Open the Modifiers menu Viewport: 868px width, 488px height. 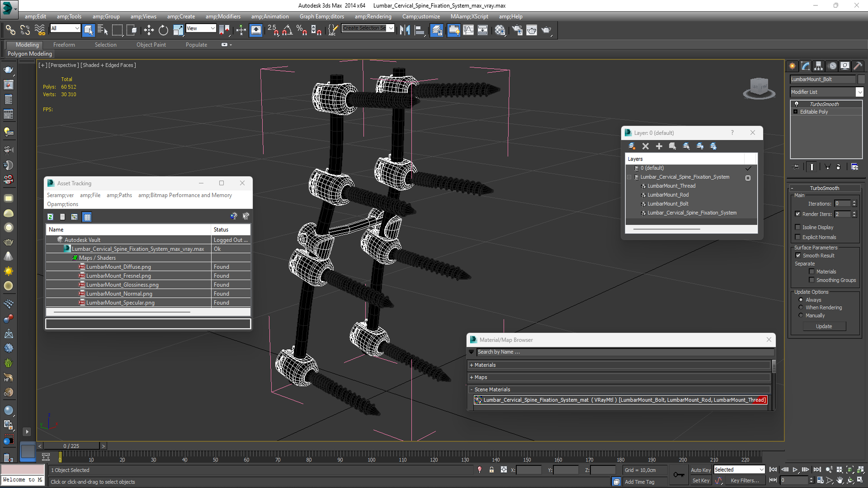click(x=223, y=16)
